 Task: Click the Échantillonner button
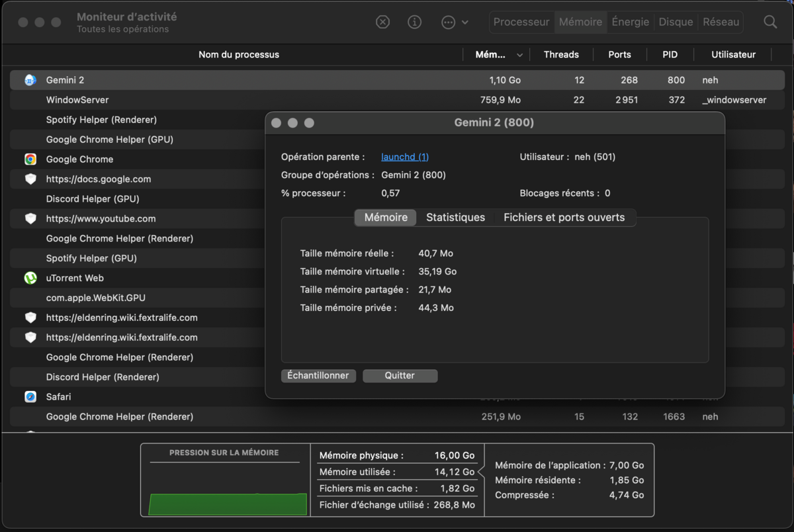click(318, 375)
